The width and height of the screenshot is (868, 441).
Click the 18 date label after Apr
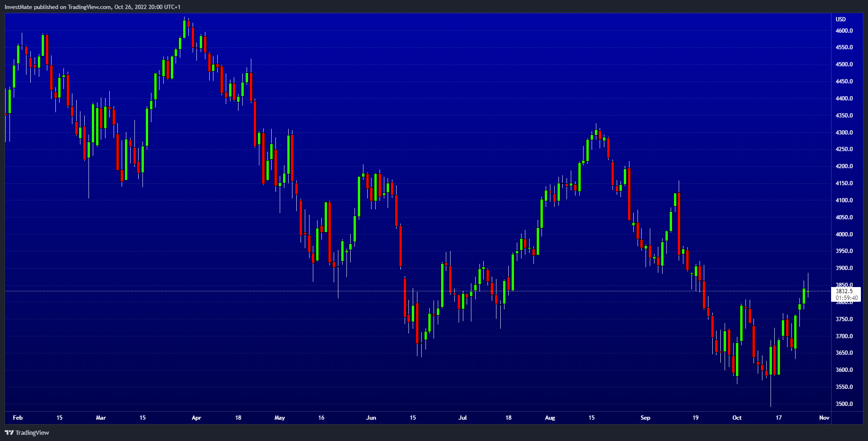[x=238, y=418]
